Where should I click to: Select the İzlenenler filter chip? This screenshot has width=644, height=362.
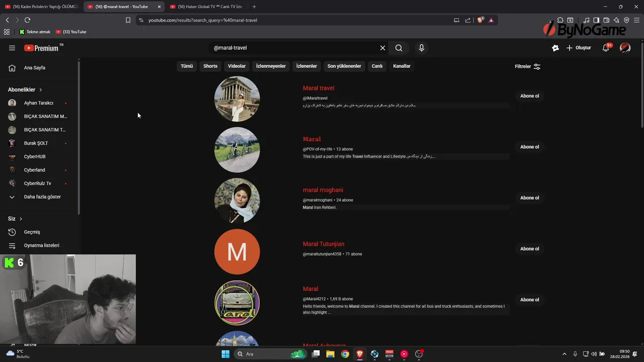point(306,66)
